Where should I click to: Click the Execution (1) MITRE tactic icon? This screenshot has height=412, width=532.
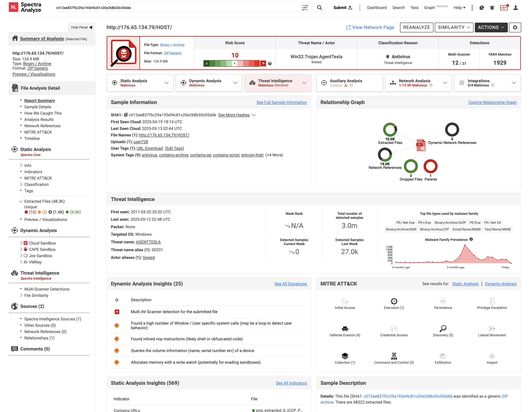pos(394,301)
